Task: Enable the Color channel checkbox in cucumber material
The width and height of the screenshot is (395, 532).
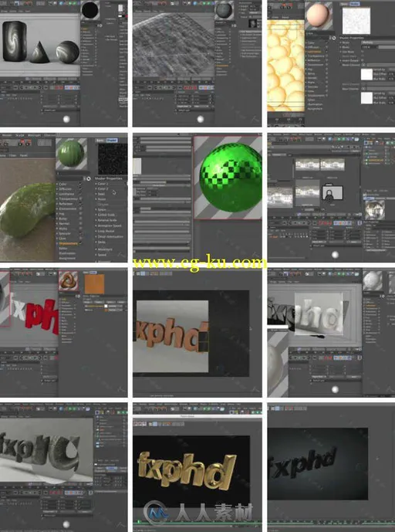Action: [x=80, y=185]
